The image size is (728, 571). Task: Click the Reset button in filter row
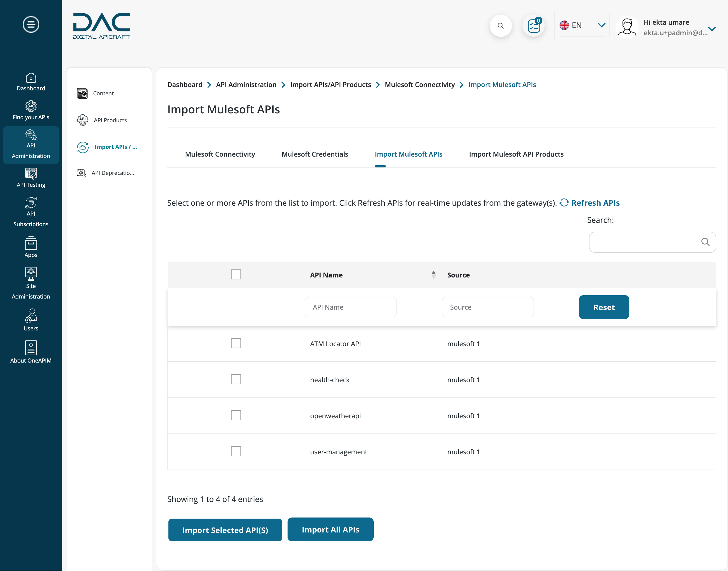pos(604,307)
